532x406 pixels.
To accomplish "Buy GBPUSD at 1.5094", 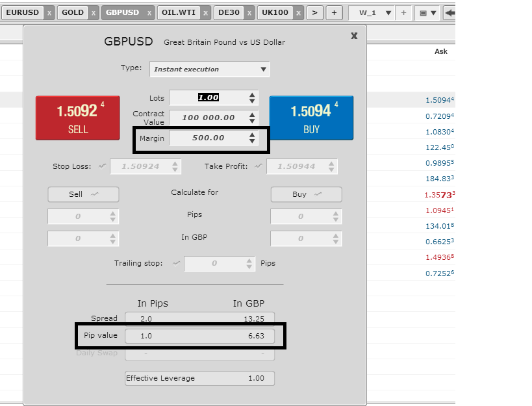I will point(311,118).
